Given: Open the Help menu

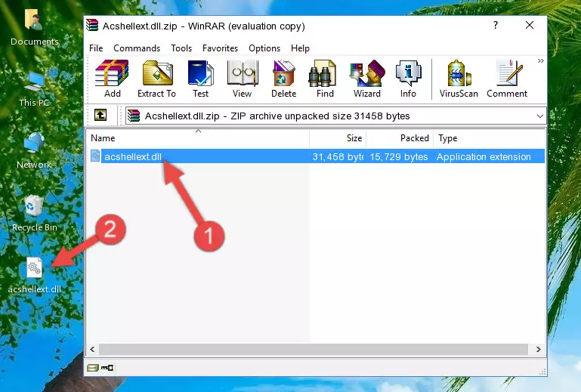Looking at the screenshot, I should coord(300,48).
